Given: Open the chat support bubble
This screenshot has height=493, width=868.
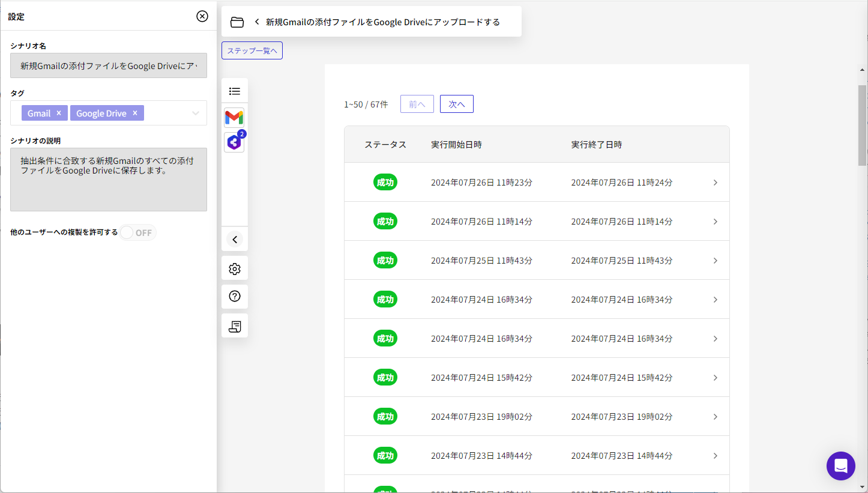Looking at the screenshot, I should coord(840,466).
